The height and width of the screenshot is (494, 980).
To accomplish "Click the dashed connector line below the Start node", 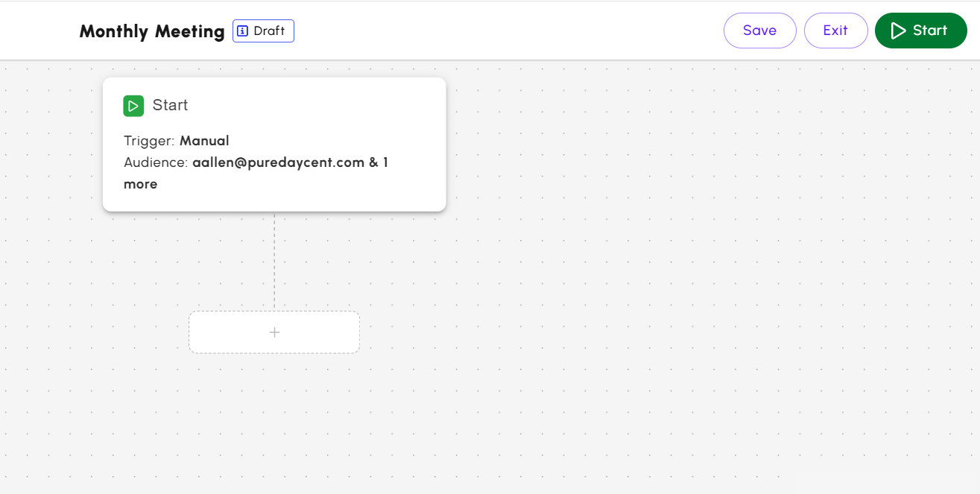I will (274, 261).
